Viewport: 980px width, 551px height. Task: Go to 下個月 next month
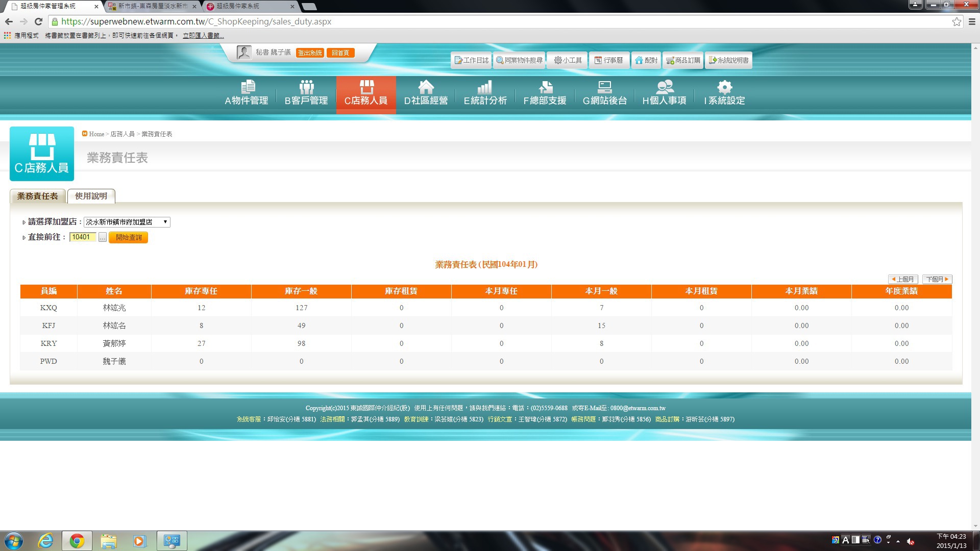coord(937,279)
